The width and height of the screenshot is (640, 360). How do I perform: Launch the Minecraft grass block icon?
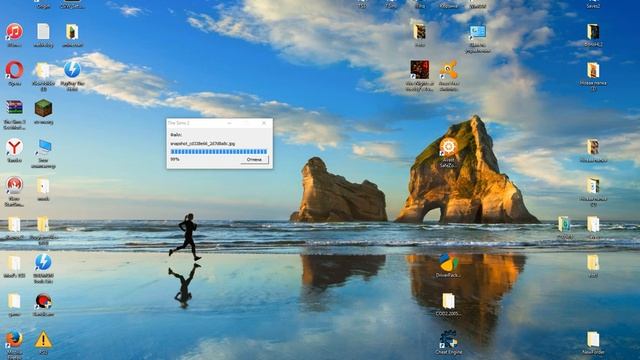coord(43,108)
